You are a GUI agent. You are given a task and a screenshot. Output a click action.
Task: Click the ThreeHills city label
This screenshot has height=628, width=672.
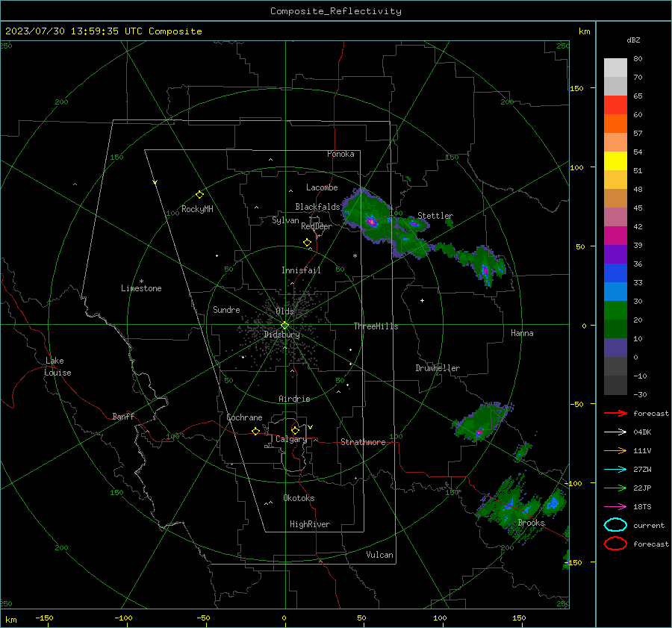click(376, 326)
